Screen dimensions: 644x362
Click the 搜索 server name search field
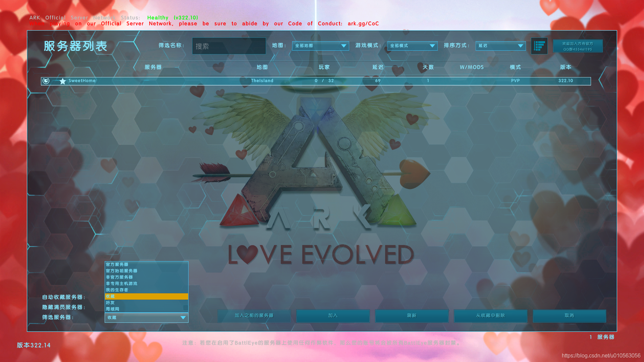coord(229,46)
